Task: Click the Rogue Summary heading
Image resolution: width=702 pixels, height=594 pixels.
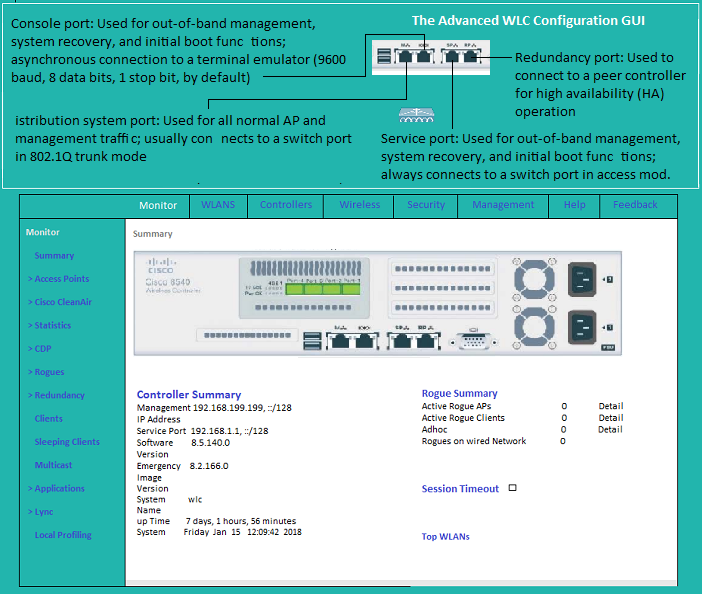Action: pyautogui.click(x=459, y=393)
